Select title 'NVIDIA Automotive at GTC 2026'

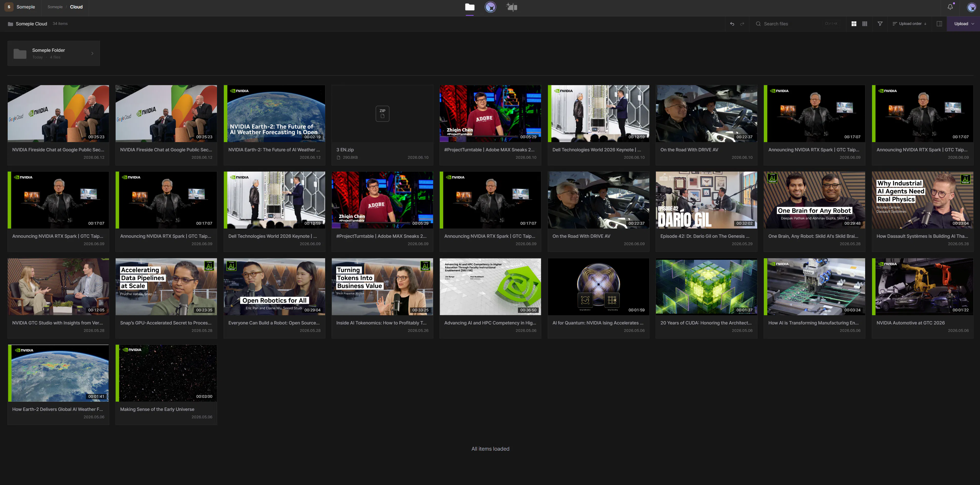[x=910, y=323]
